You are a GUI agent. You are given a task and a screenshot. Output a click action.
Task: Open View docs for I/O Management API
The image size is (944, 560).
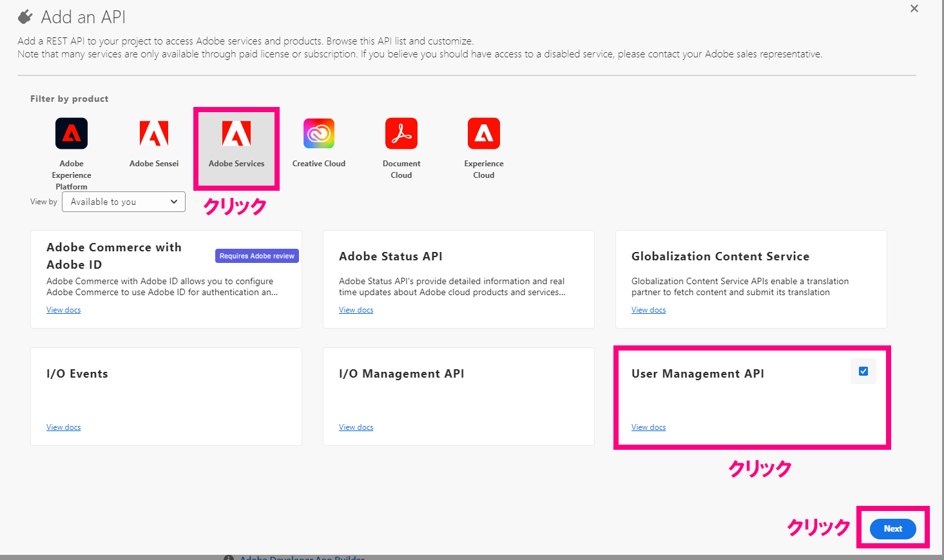tap(356, 427)
